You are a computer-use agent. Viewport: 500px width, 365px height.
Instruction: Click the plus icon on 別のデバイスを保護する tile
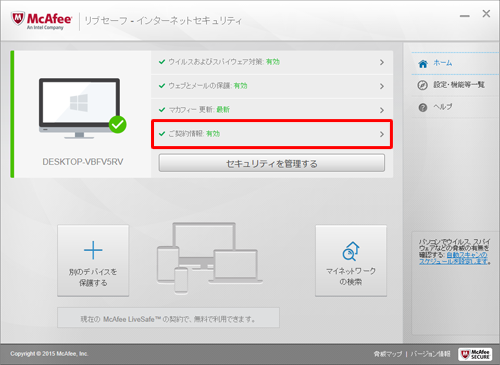tap(93, 250)
